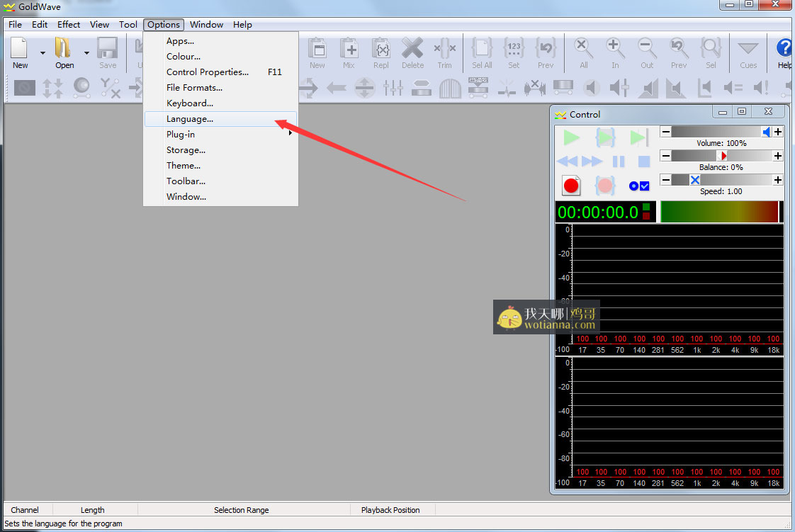Viewport: 795px width, 532px height.
Task: Open the Help menu in the menu bar
Action: (x=242, y=24)
